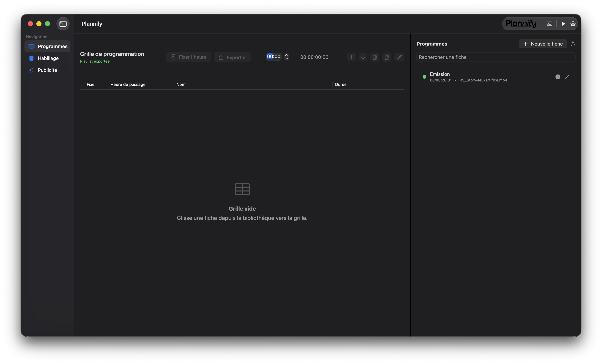The height and width of the screenshot is (364, 602).
Task: Select the Emission fiche row
Action: coord(496,77)
